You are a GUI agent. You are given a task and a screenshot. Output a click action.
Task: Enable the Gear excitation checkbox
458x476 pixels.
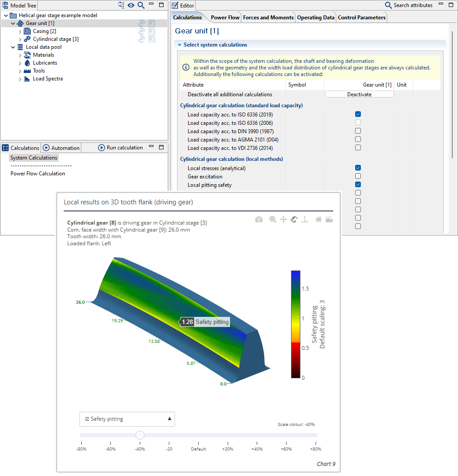(x=358, y=176)
